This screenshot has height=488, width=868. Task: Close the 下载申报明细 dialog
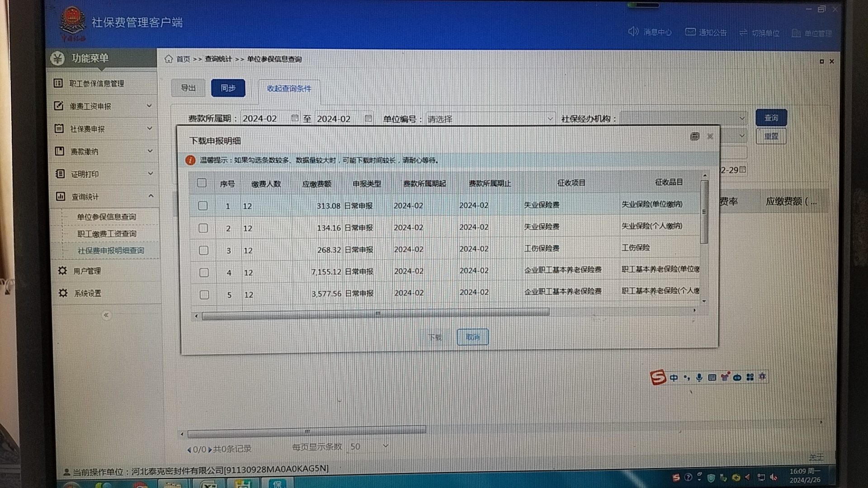(710, 136)
